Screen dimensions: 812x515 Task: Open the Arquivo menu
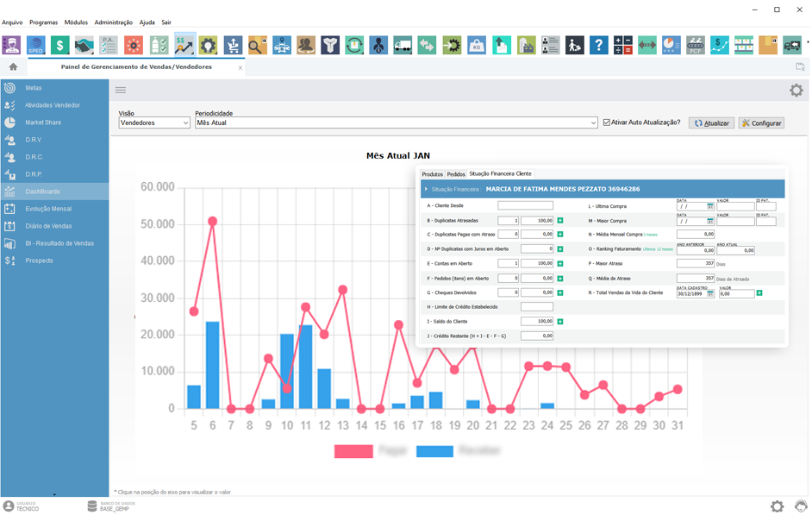[x=12, y=22]
